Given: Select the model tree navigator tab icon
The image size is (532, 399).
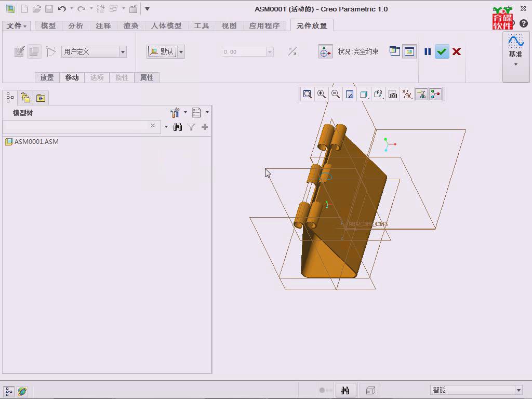Looking at the screenshot, I should (10, 98).
